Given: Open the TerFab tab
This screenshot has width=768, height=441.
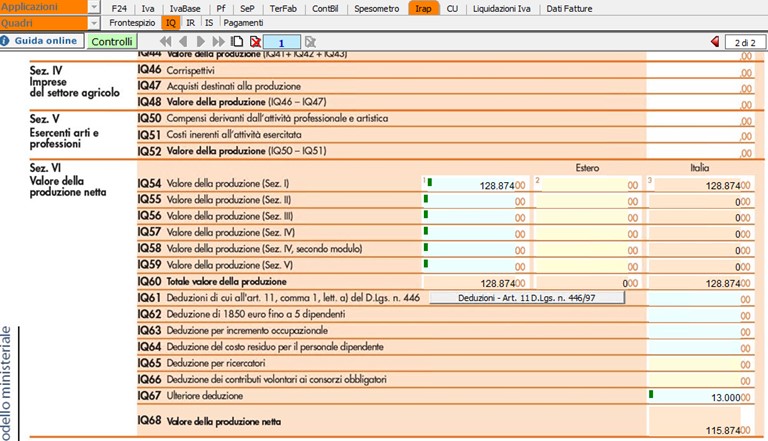Looking at the screenshot, I should [283, 8].
